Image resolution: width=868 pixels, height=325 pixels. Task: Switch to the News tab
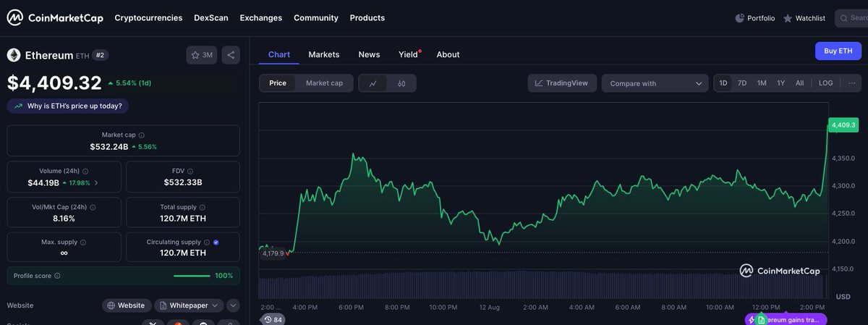click(x=369, y=54)
